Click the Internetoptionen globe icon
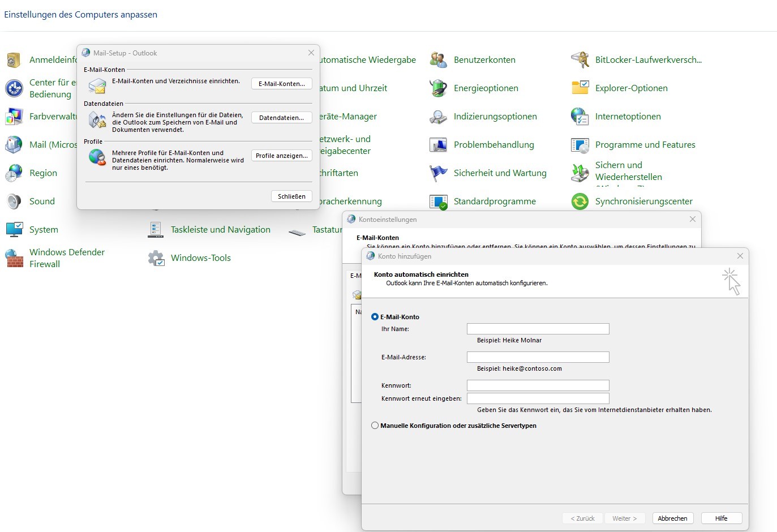This screenshot has height=532, width=777. point(580,117)
